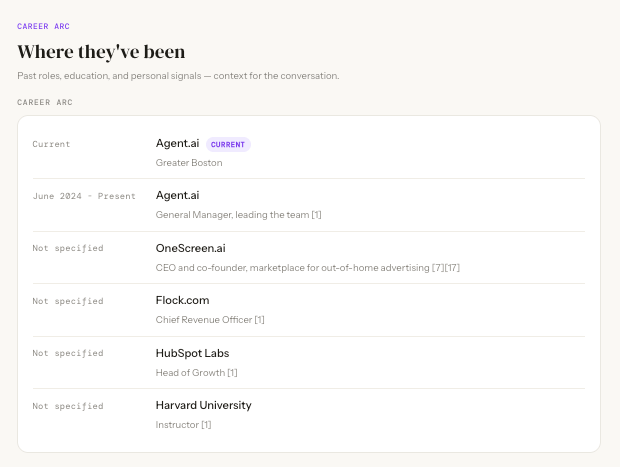This screenshot has width=620, height=467.
Task: Open citation [1] beside Head of Growth
Action: tap(232, 372)
